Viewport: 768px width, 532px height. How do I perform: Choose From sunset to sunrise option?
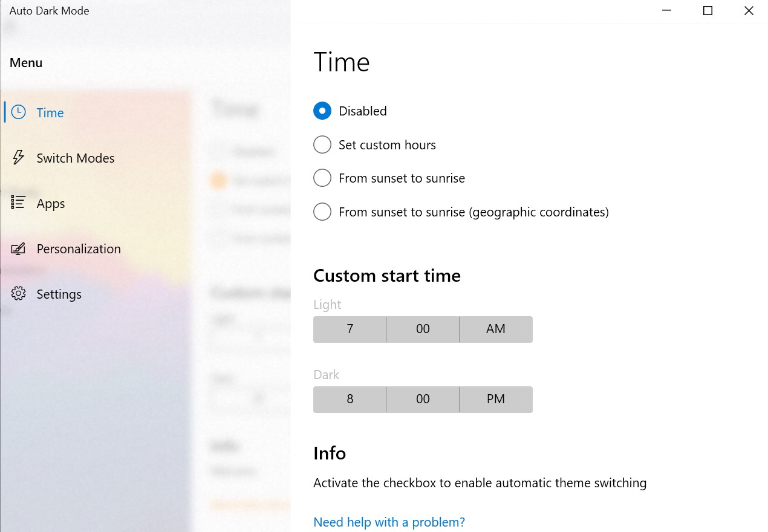pos(322,178)
